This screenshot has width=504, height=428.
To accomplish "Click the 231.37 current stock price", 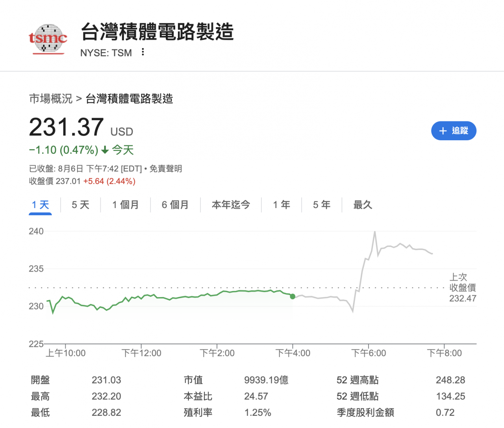I will (x=66, y=127).
